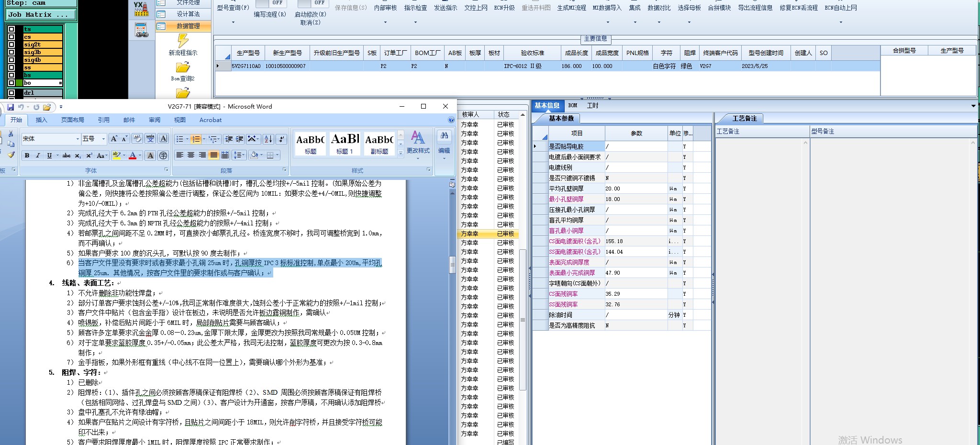
Task: Toggle the checkbox for layer bs
Action: [x=11, y=75]
